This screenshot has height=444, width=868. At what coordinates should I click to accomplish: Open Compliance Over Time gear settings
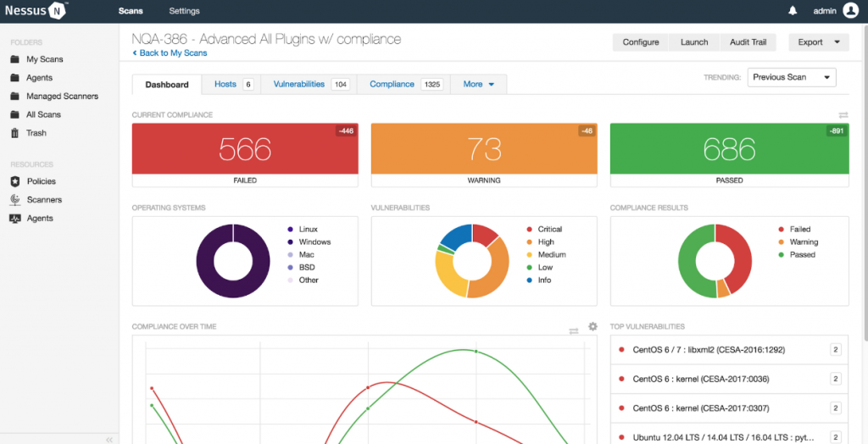(593, 326)
